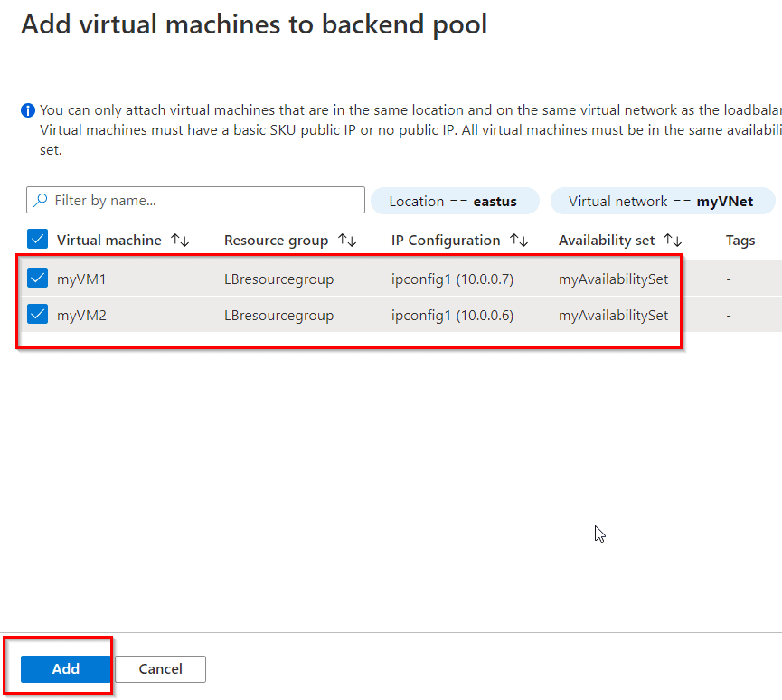The width and height of the screenshot is (782, 700).
Task: Sort using the Availability set column arrows
Action: point(672,240)
